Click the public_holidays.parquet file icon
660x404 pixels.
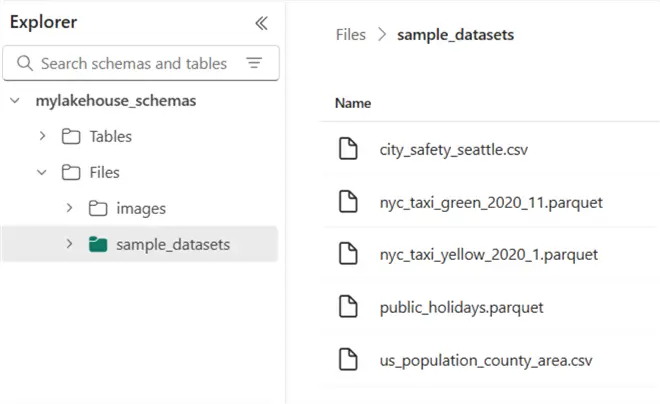[348, 307]
